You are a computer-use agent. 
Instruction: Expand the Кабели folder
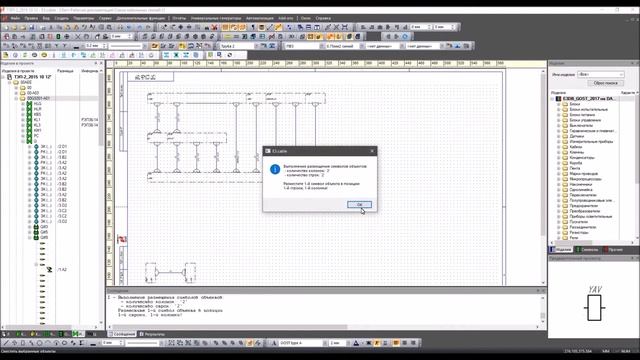point(559,147)
